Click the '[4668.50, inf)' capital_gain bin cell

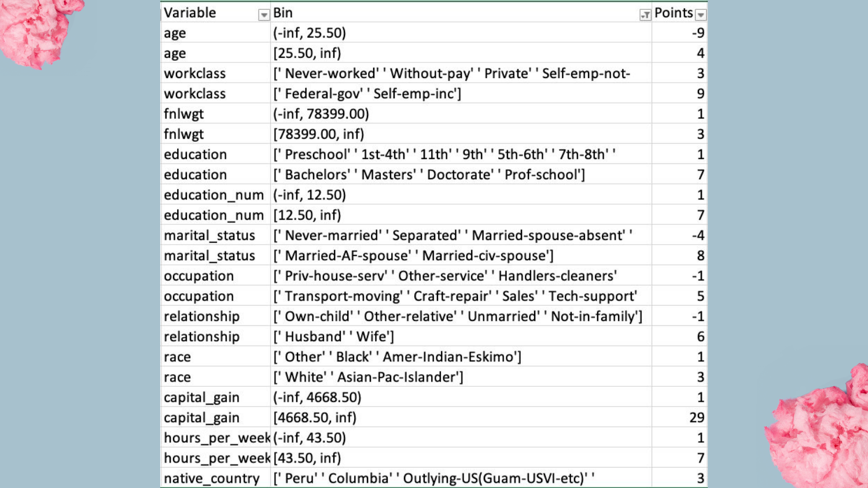(x=315, y=417)
